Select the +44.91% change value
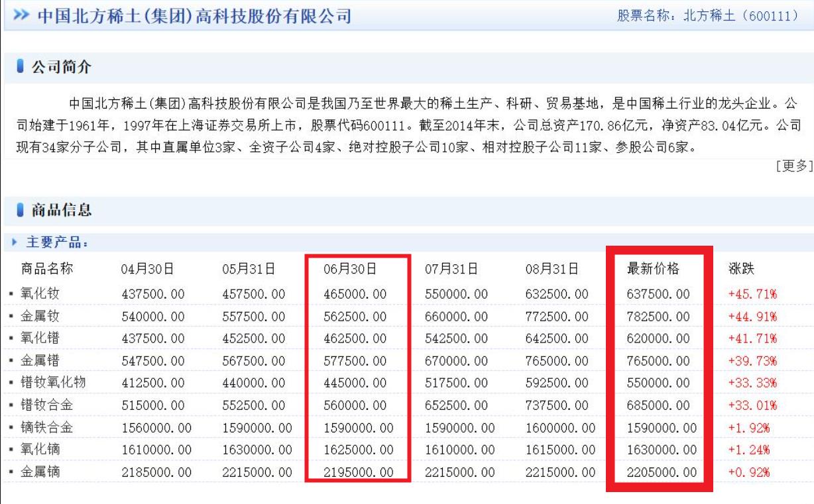 tap(752, 317)
